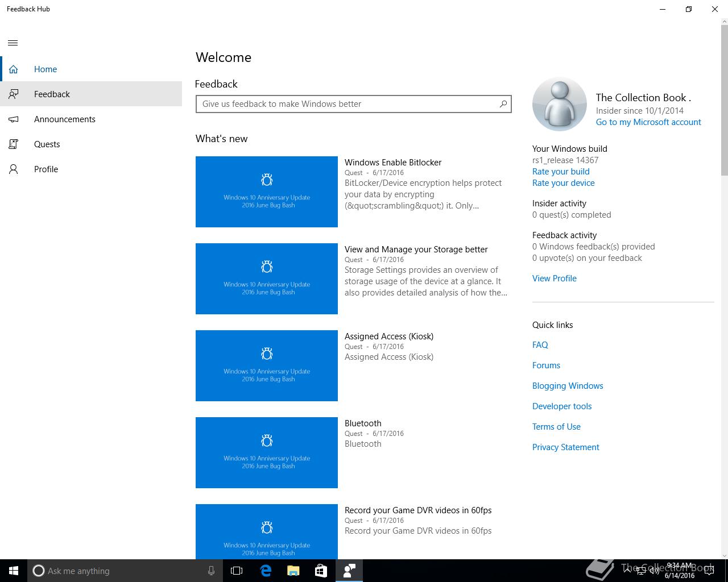The height and width of the screenshot is (582, 728).
Task: Click '0 upvote(s) on your feedback' text
Action: 587,258
